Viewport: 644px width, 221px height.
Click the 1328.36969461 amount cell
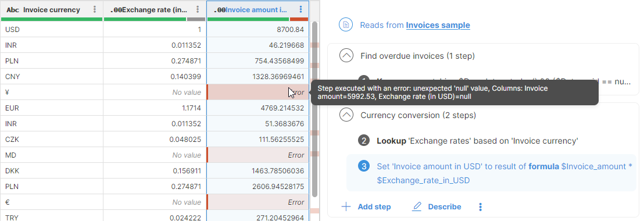[x=258, y=76]
